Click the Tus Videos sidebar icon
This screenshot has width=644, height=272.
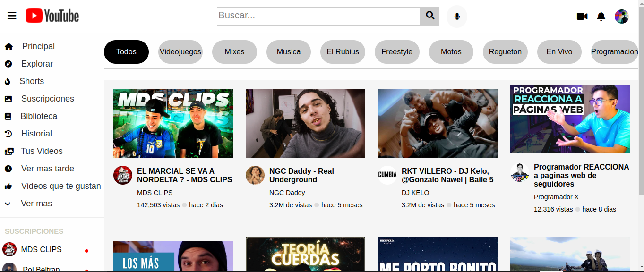9,151
